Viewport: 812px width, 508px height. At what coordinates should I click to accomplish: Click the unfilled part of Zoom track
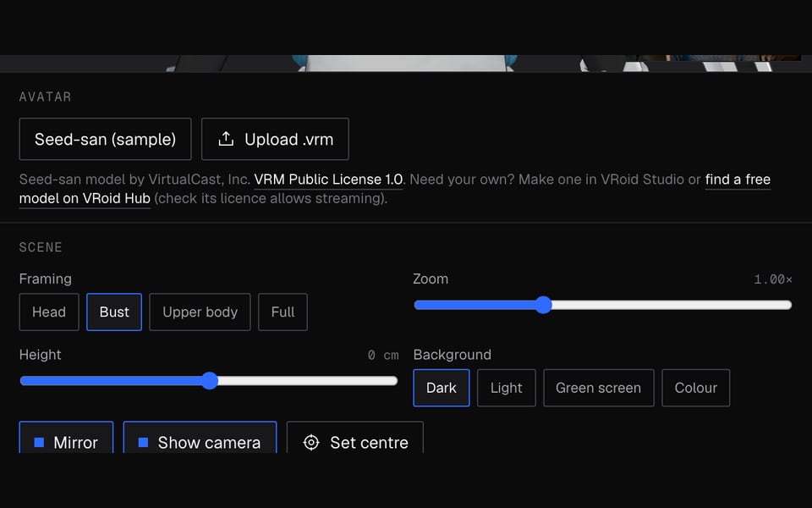[x=672, y=305]
